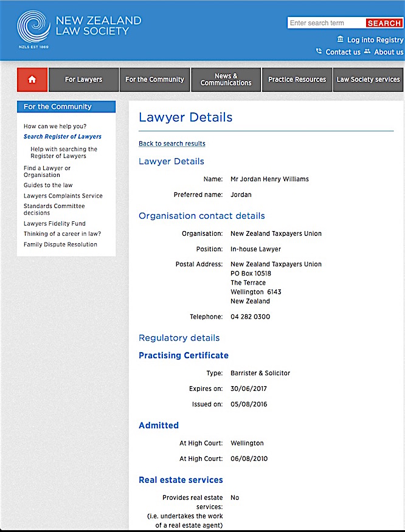Open the Log into Registry link
405x532 pixels.
(375, 40)
